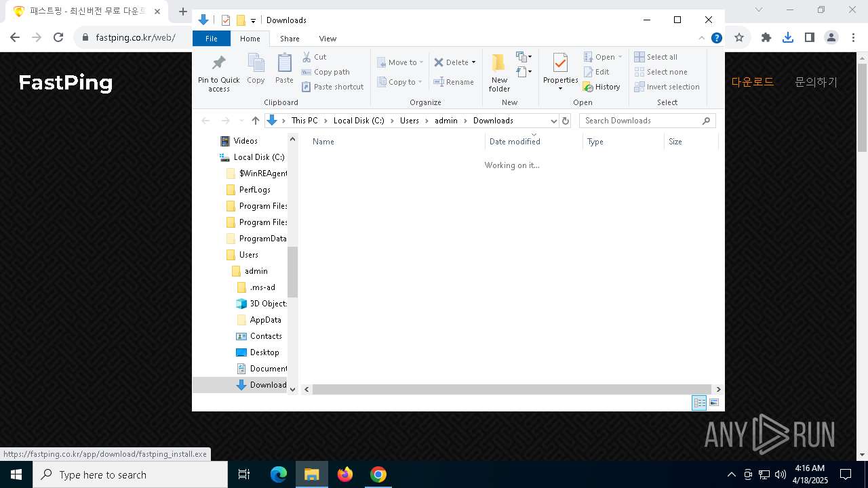Click the horizontal scrollbar in file list

512,389
